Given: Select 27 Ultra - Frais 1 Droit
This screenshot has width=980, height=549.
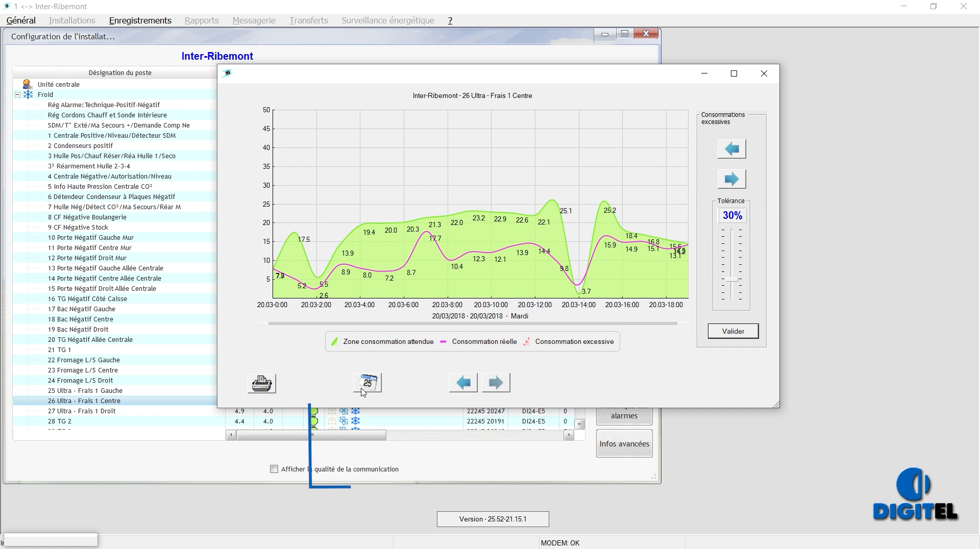Looking at the screenshot, I should (x=82, y=411).
